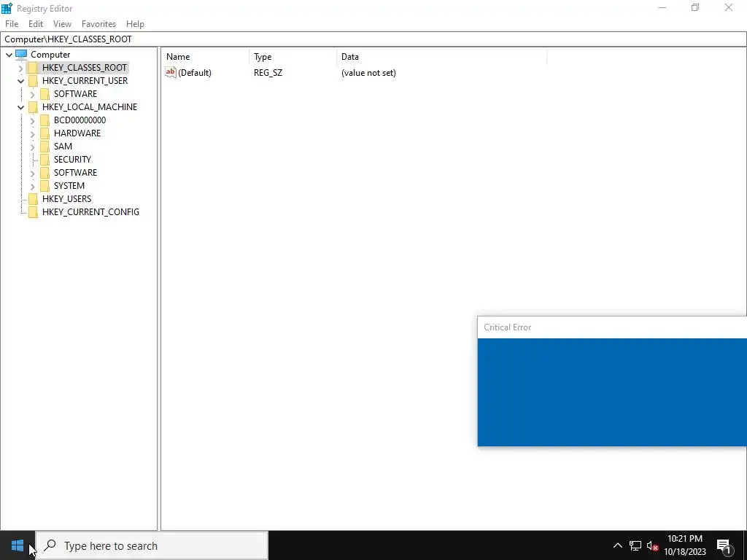Click the muted volume tray icon

click(652, 545)
